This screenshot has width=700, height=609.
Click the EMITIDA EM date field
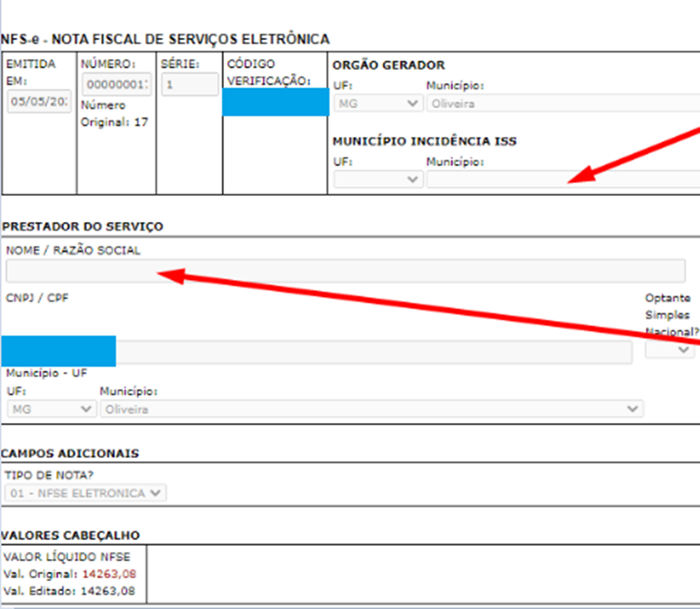coord(39,101)
